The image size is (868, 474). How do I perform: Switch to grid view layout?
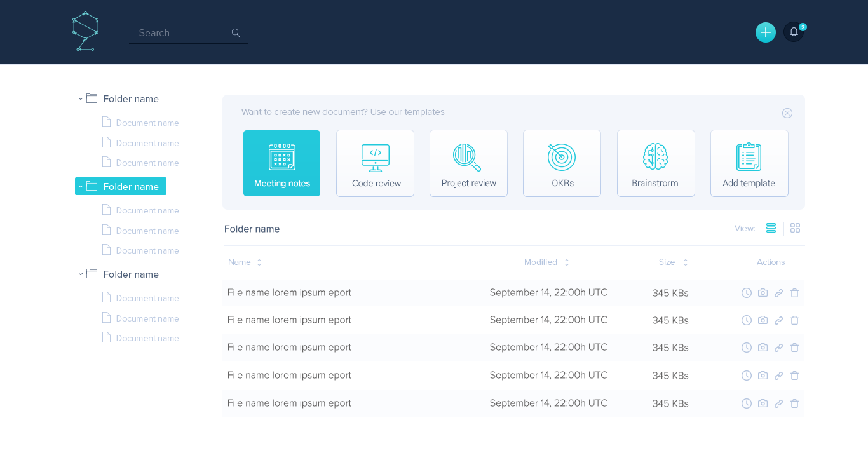pos(795,228)
